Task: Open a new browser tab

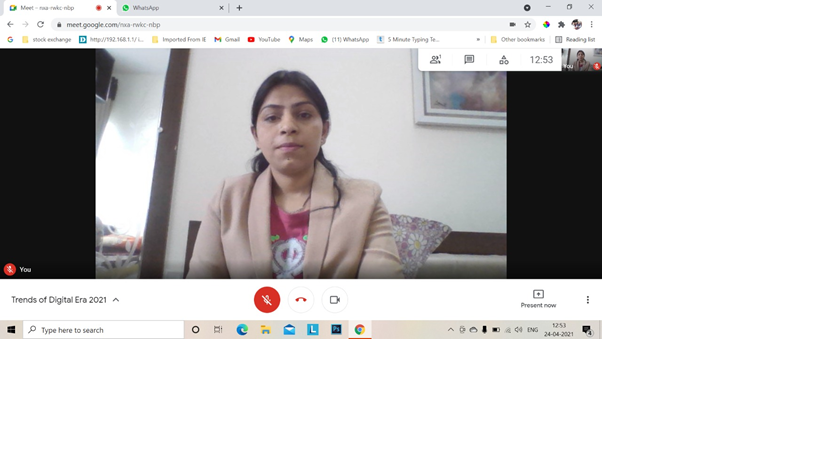Action: 239,7
